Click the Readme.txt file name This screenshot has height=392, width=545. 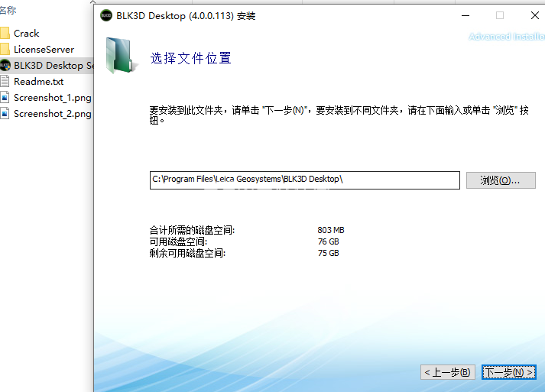point(38,81)
